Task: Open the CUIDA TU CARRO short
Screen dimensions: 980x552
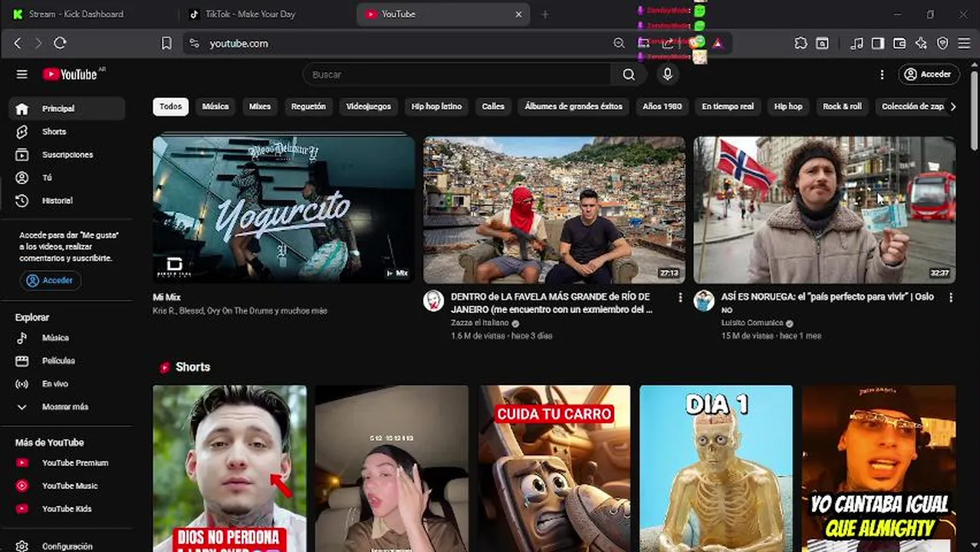Action: click(x=554, y=468)
